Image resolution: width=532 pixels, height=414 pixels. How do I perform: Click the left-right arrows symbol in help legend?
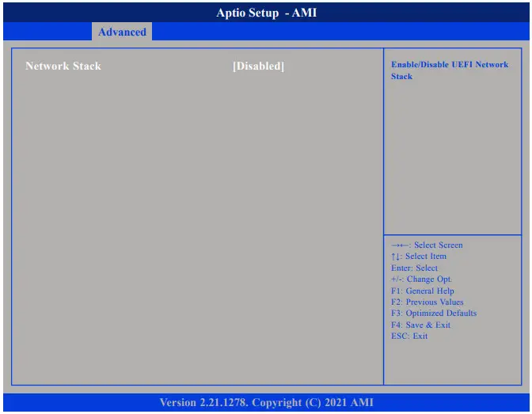point(401,245)
